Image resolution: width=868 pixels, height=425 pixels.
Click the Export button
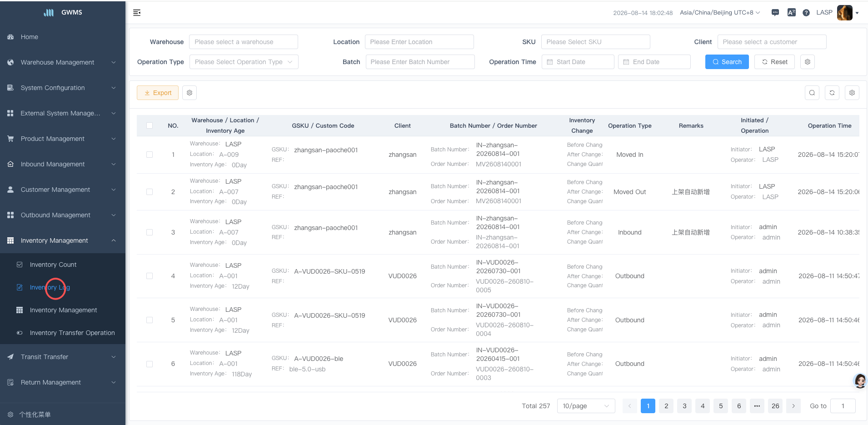(158, 93)
